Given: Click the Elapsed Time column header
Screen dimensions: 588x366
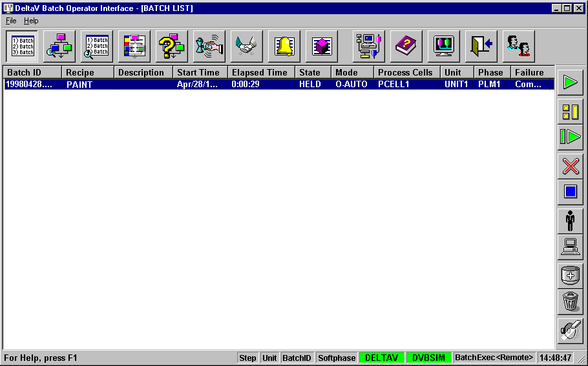Looking at the screenshot, I should pos(262,72).
